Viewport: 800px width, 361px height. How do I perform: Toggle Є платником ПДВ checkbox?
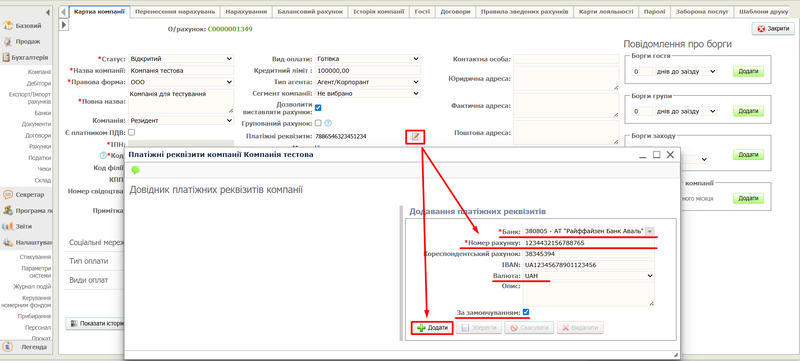point(131,133)
